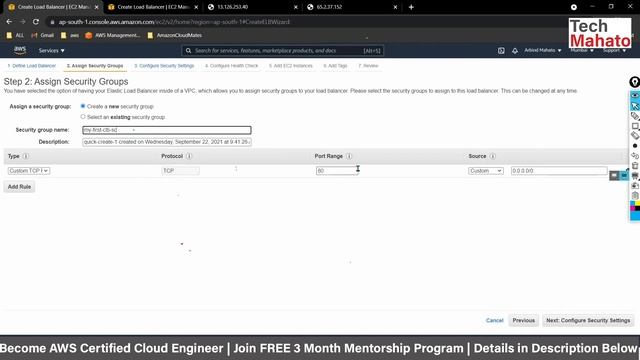Viewport: 640px width, 360px height.
Task: Click the Port Range input field
Action: click(x=337, y=171)
